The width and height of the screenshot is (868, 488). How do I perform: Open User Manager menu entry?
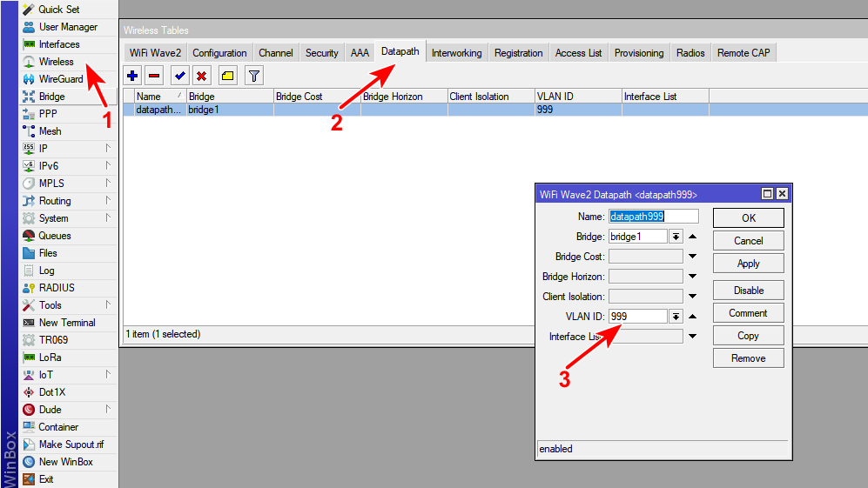tap(69, 27)
